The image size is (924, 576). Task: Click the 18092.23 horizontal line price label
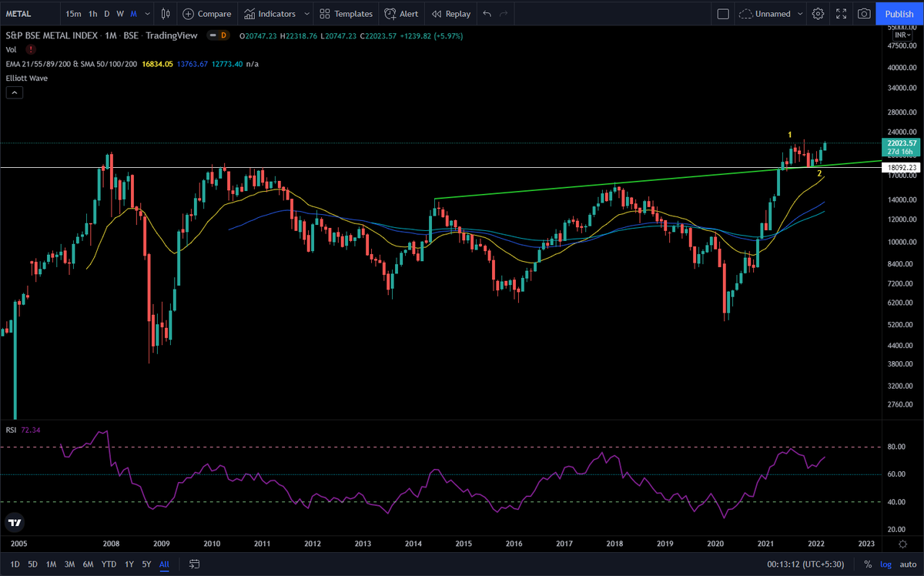click(902, 167)
